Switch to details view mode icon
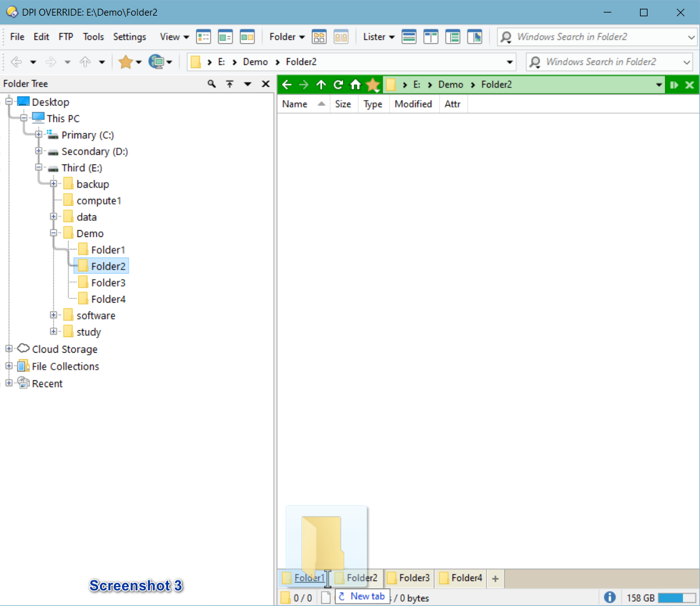This screenshot has width=700, height=606. point(204,37)
